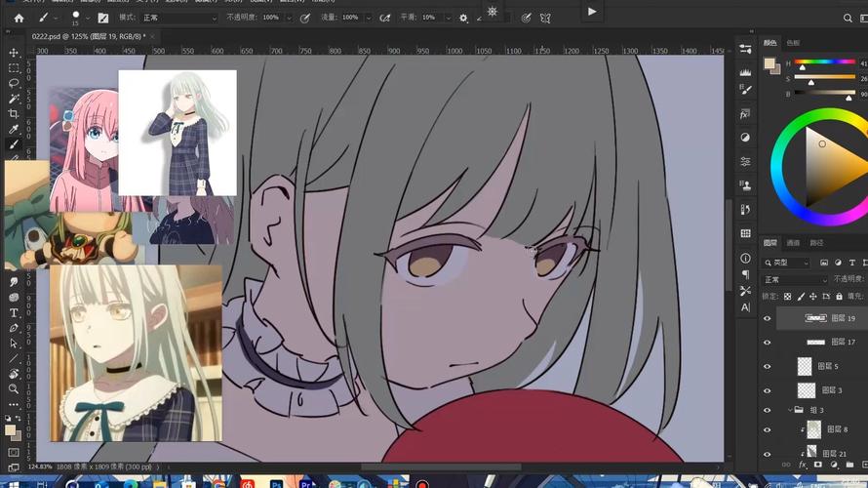
Task: Add a layer mask from the layers panel footer
Action: tap(817, 465)
